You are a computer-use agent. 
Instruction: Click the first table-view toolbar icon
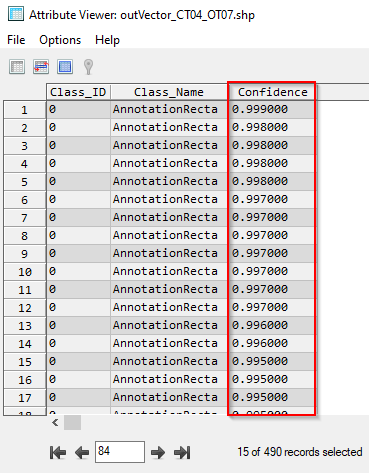(x=17, y=67)
